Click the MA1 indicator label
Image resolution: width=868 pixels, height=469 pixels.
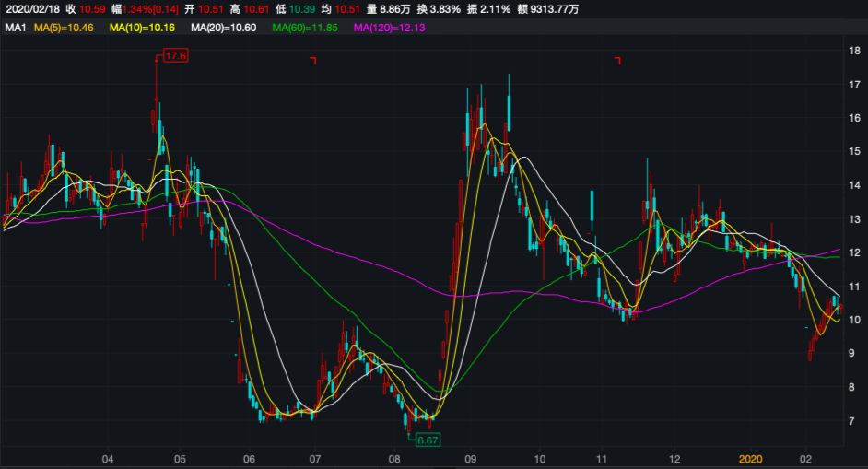point(16,28)
